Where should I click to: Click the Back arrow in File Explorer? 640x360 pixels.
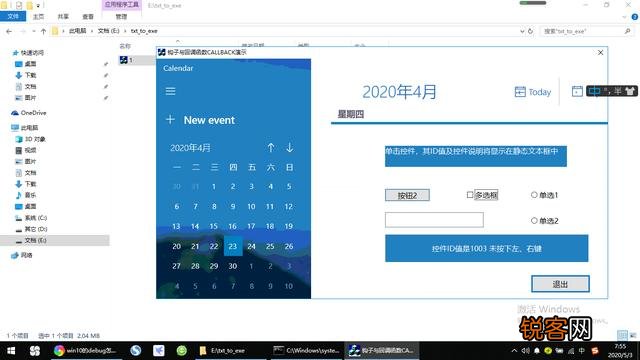pos(9,31)
